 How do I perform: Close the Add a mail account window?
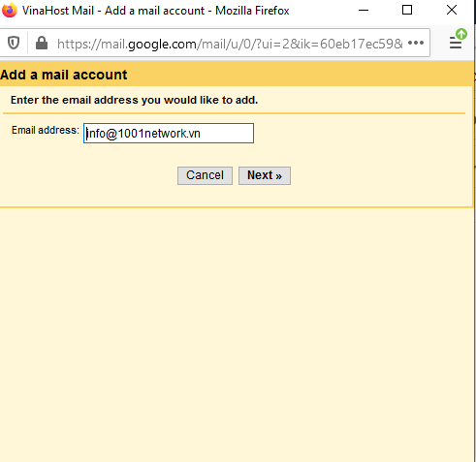(452, 11)
